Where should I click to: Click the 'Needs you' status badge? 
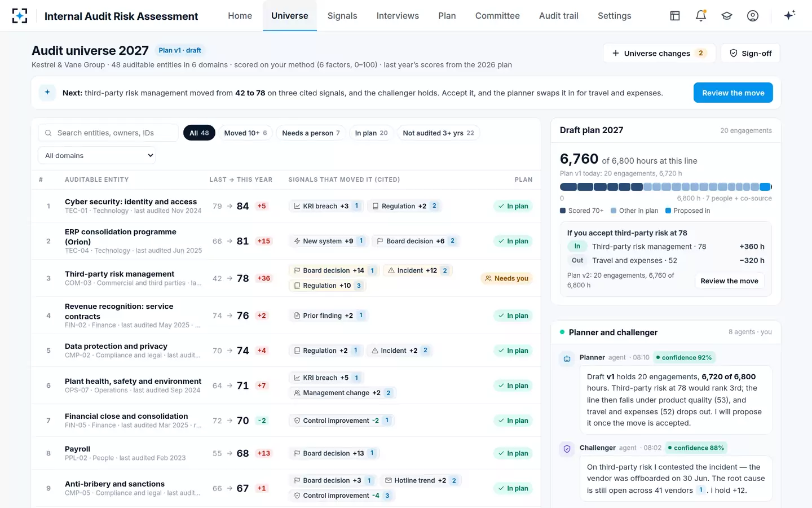click(x=506, y=278)
